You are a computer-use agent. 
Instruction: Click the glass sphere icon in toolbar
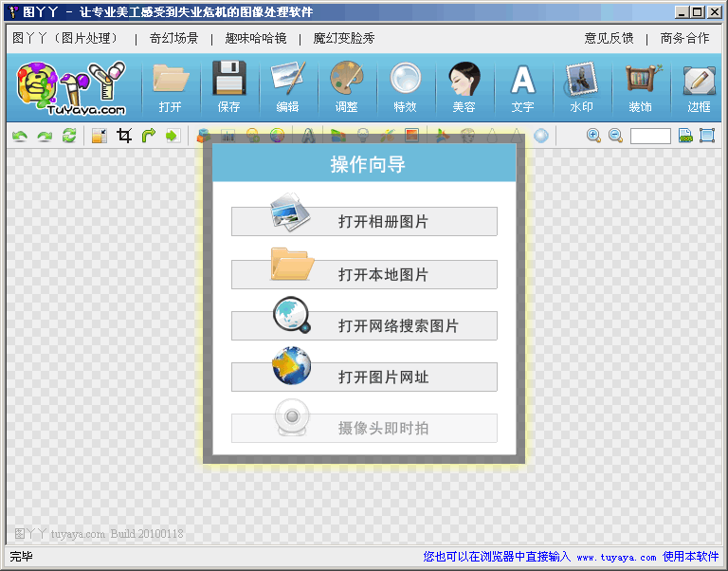(541, 136)
